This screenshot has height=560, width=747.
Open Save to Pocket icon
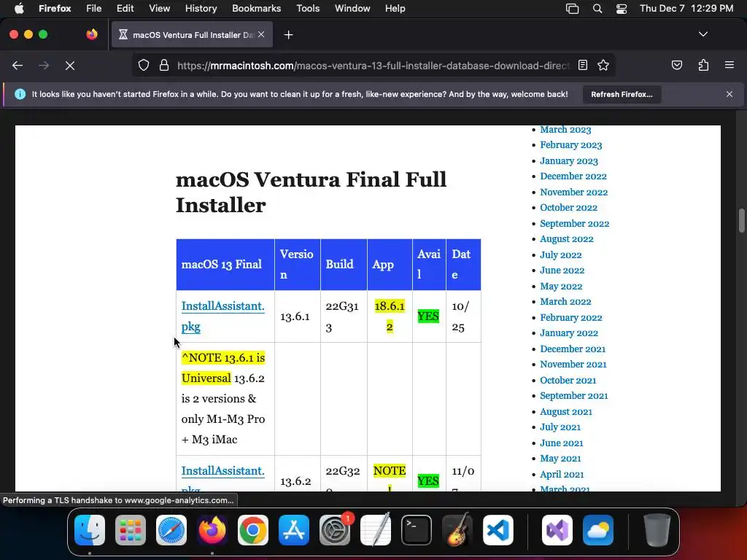676,65
